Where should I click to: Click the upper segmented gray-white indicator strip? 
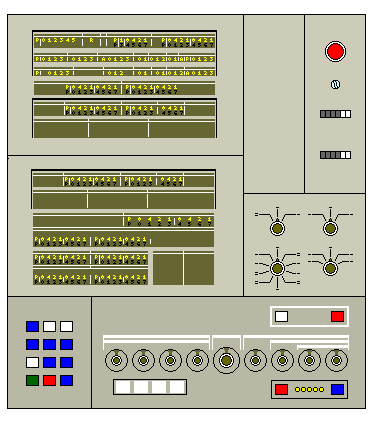pos(335,114)
